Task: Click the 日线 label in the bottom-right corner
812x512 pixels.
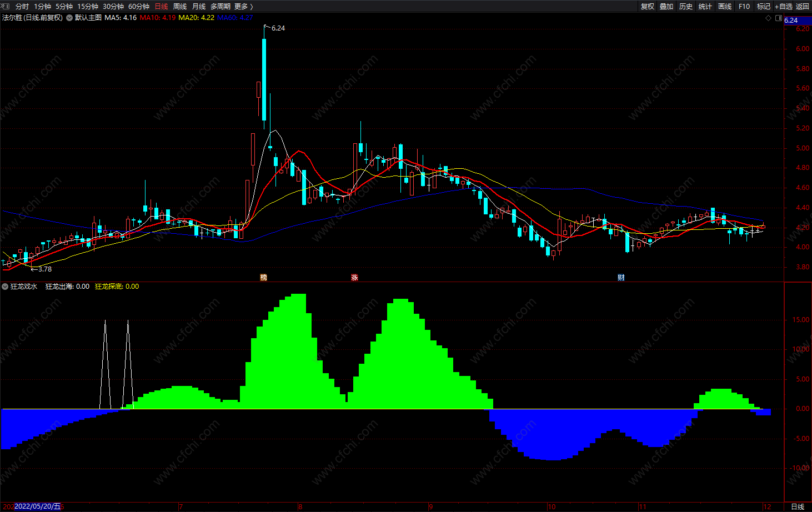Action: pyautogui.click(x=798, y=506)
